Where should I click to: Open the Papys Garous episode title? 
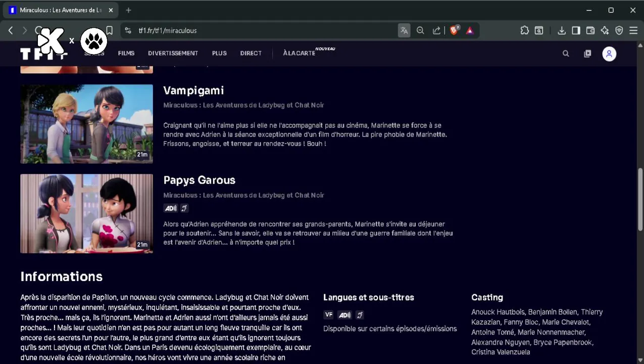pyautogui.click(x=200, y=180)
